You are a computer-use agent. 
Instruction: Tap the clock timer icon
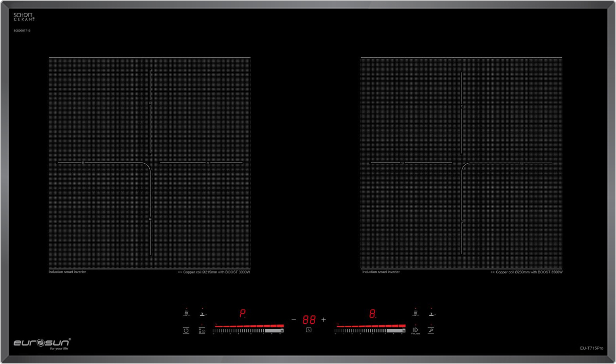[x=309, y=330]
